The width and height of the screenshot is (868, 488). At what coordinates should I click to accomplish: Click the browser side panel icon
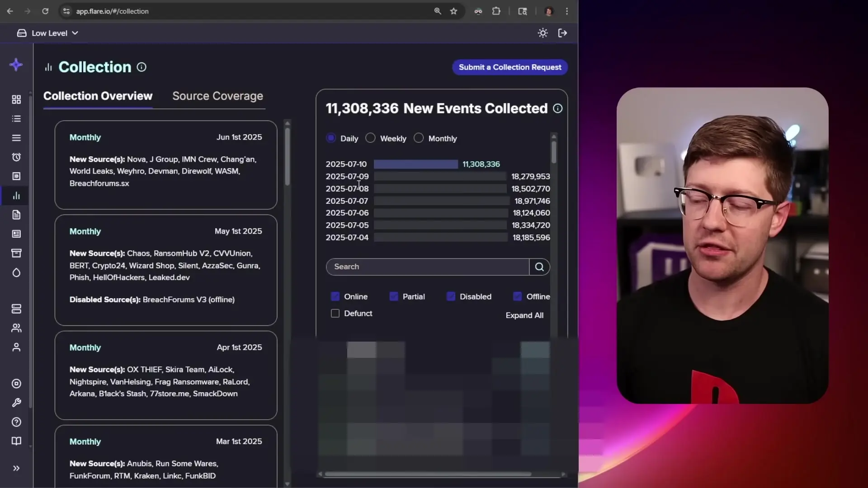523,11
